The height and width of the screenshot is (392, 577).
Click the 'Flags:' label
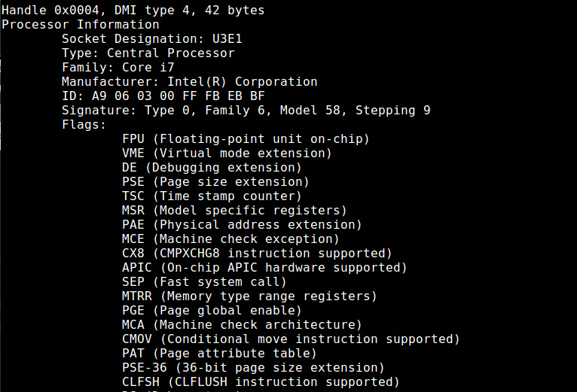pos(84,125)
